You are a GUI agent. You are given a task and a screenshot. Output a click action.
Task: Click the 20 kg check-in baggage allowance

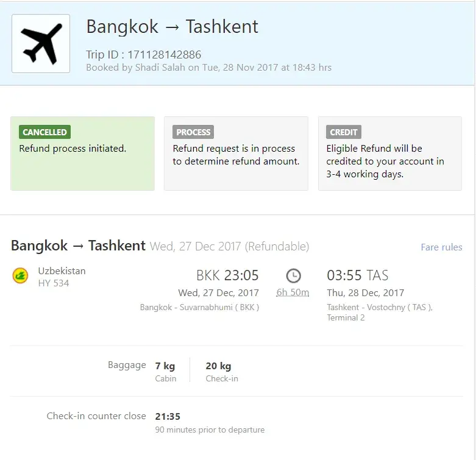click(218, 366)
